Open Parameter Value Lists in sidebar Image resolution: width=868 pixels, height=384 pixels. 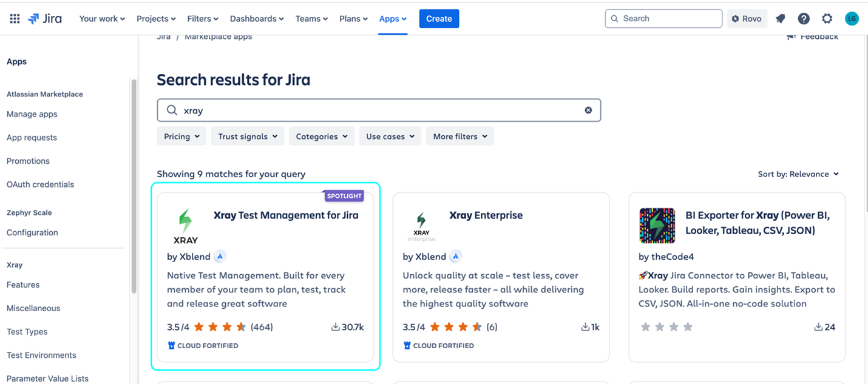(47, 379)
